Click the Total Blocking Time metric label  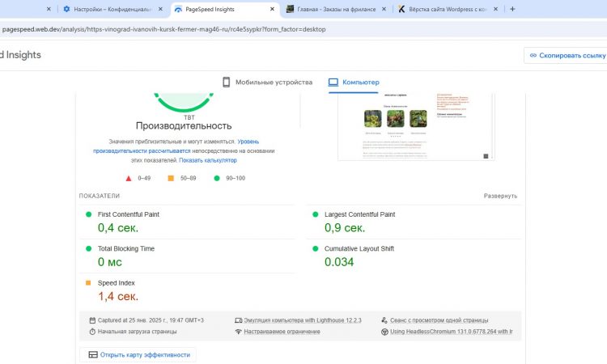[125, 248]
